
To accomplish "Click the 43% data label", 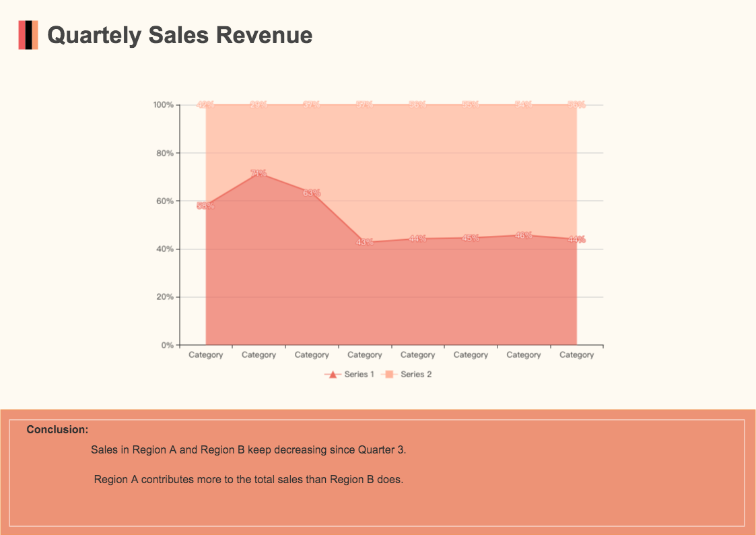I will click(364, 242).
